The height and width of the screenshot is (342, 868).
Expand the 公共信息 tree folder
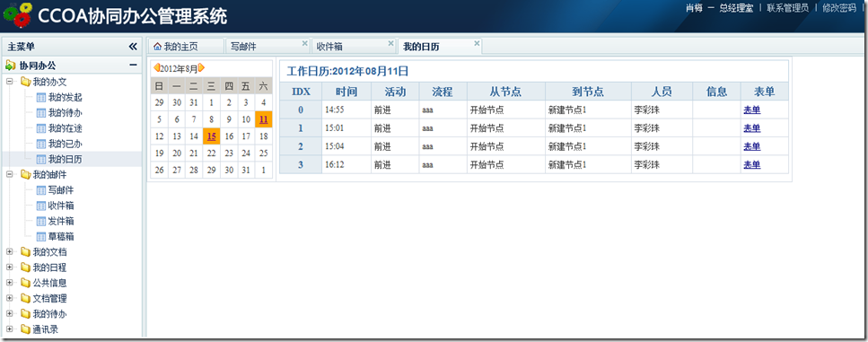9,284
